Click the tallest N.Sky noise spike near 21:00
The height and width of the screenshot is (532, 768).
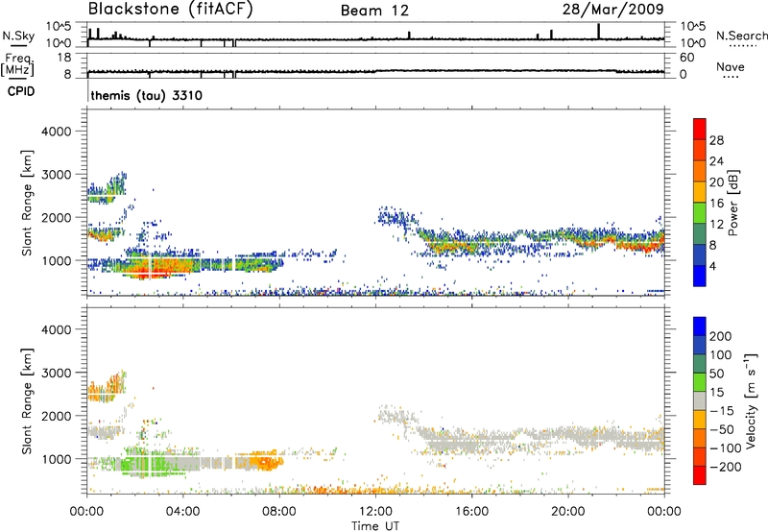coord(598,31)
